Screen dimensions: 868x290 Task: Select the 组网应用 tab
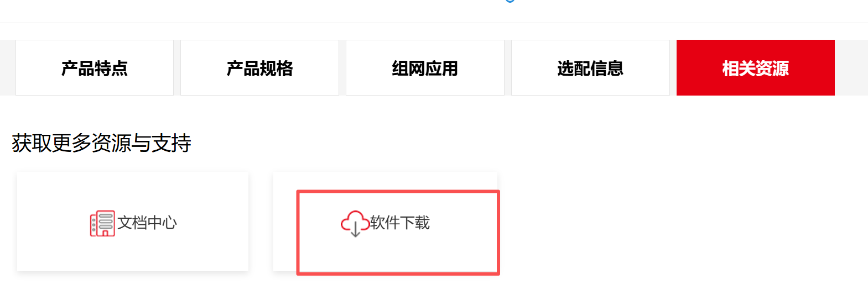coord(425,68)
